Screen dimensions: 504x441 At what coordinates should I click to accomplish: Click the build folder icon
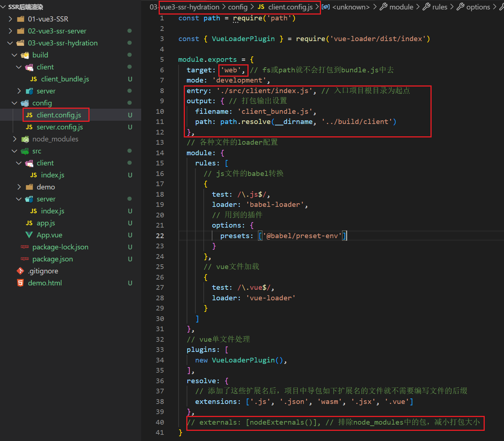tap(25, 55)
